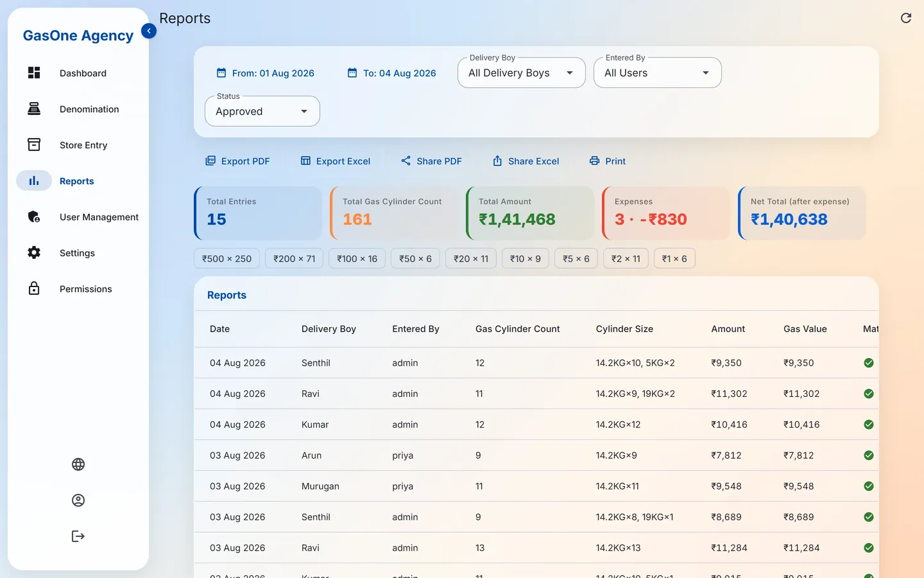Screen dimensions: 924x578
Task: Click the Gas Cylinder Count column header
Action: click(517, 329)
